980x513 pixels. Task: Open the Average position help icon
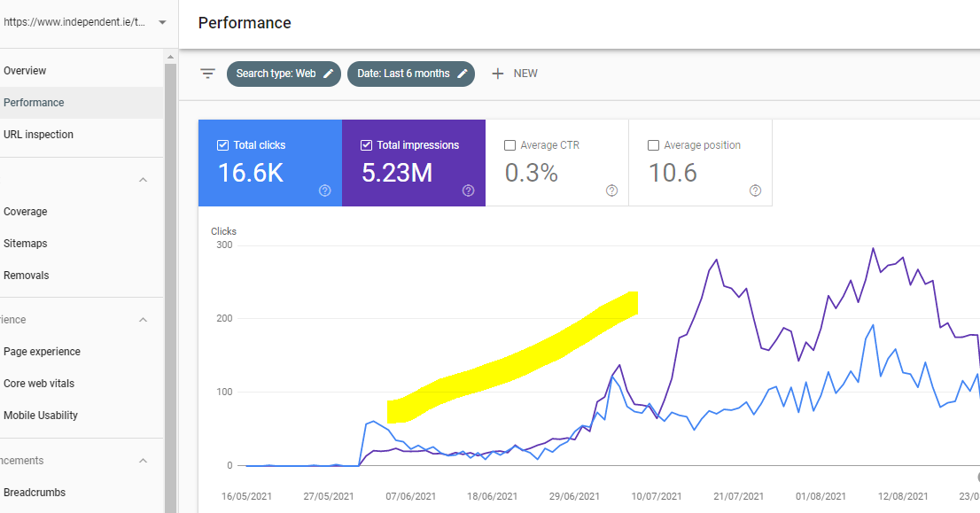point(755,190)
